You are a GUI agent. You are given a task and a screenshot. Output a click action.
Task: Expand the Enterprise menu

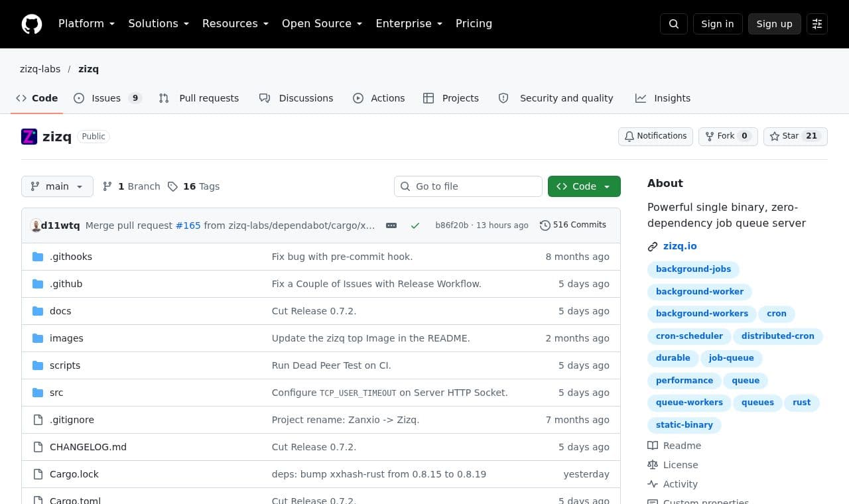pyautogui.click(x=409, y=24)
